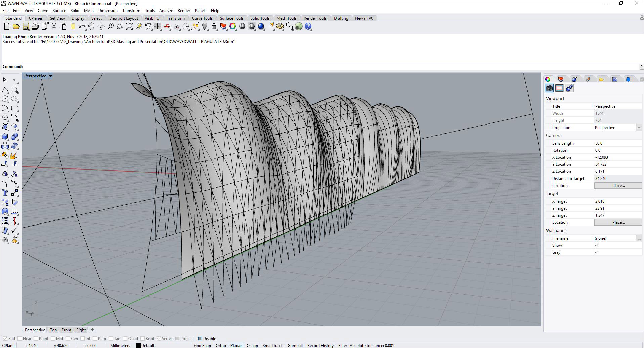This screenshot has width=644, height=348.
Task: Select the Box solid tool in the sidebar
Action: pos(5,136)
